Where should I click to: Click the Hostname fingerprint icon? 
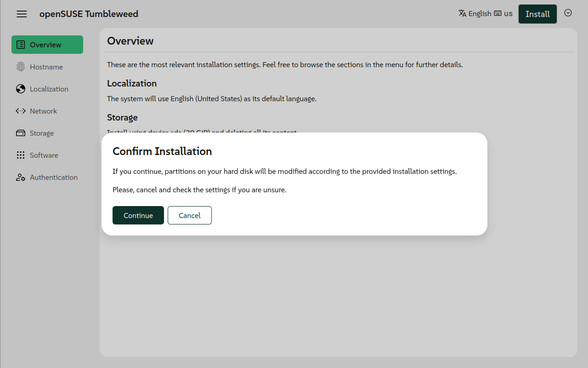(21, 67)
